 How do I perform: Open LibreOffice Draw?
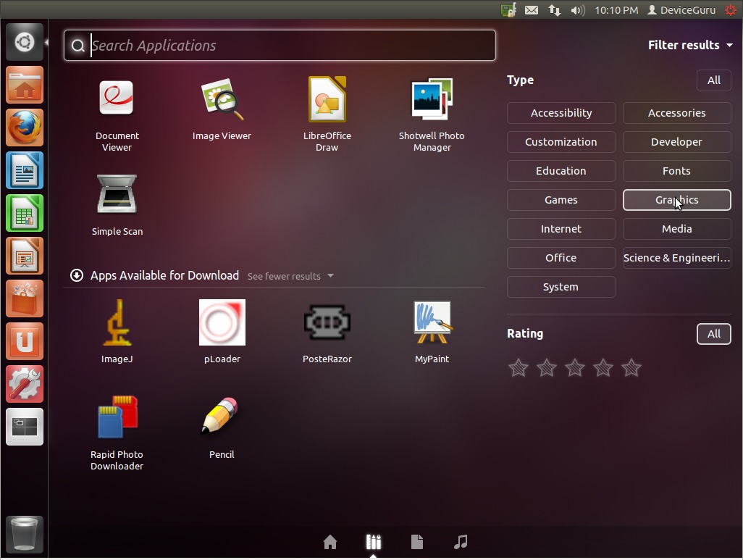tap(327, 114)
